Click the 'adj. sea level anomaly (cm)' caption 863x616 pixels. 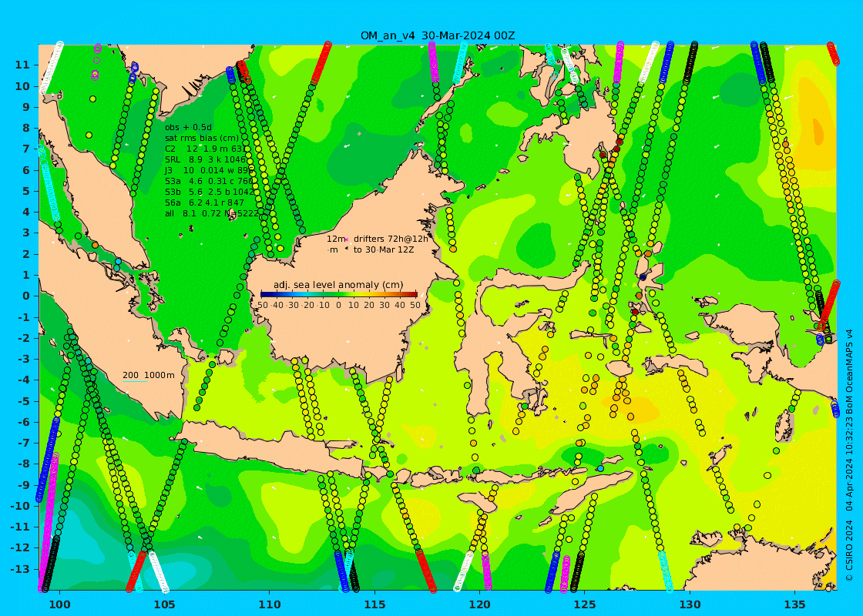(x=338, y=285)
